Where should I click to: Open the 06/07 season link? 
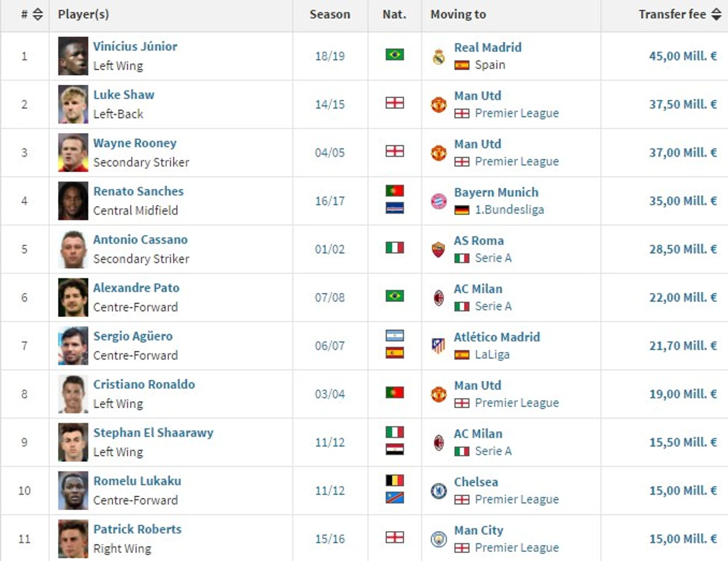[330, 346]
